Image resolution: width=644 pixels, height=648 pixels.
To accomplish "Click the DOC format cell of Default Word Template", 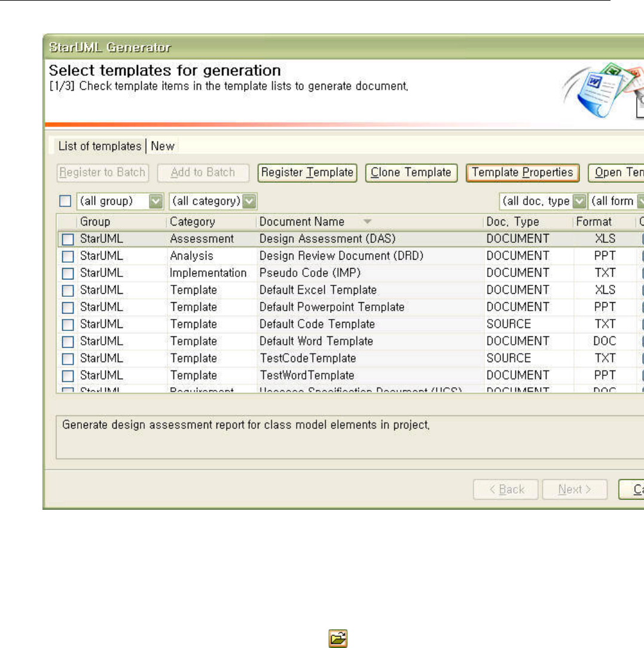I will click(605, 341).
